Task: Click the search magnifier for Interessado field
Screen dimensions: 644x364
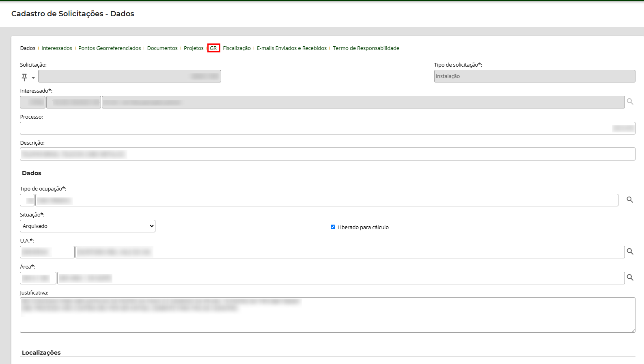Action: pyautogui.click(x=630, y=102)
